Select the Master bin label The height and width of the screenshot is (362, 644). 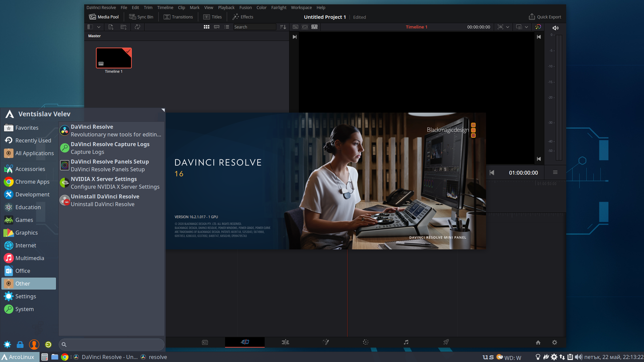click(x=95, y=36)
